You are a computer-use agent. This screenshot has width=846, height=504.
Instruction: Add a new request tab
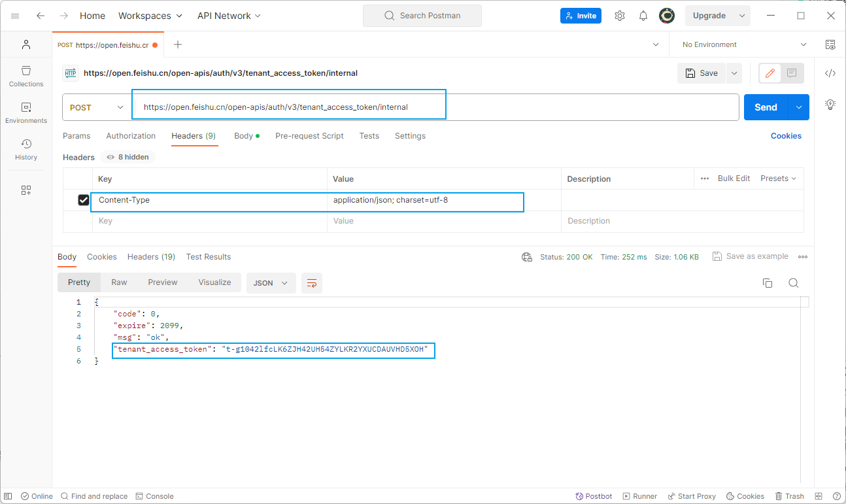pyautogui.click(x=178, y=44)
